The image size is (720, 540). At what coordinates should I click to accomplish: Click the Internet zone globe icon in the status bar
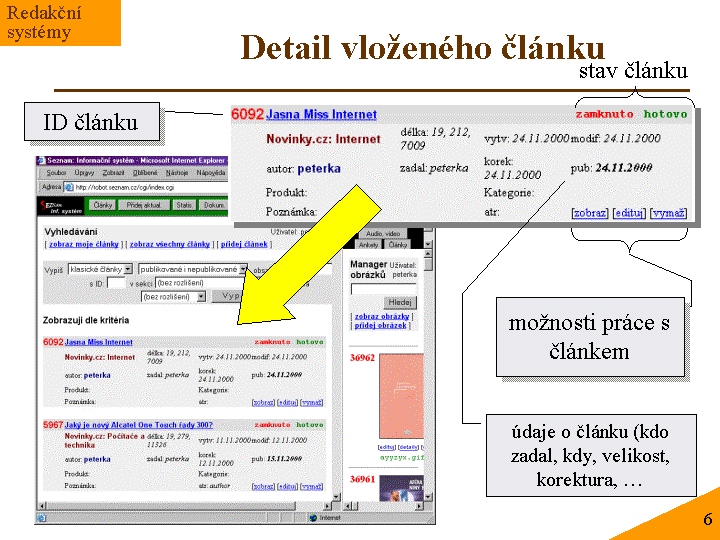(313, 518)
